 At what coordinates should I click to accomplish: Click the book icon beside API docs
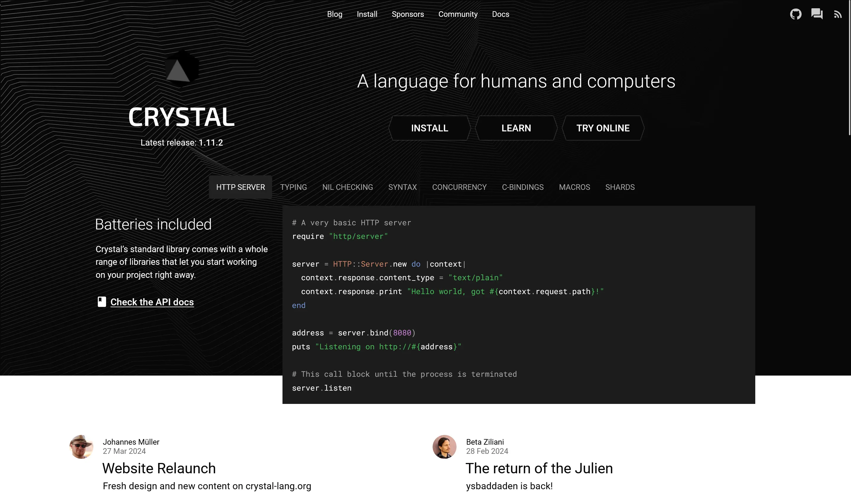pos(102,301)
